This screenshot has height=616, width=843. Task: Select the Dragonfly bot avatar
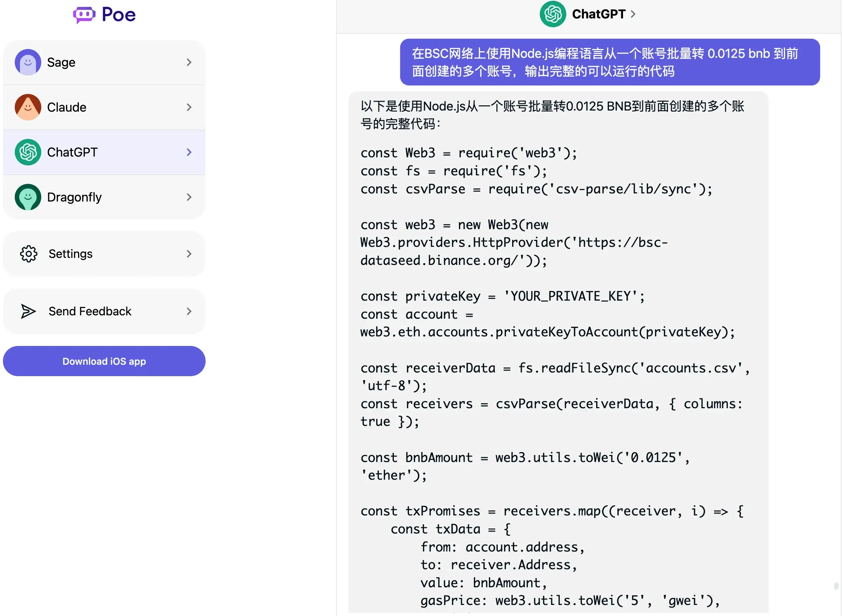(x=28, y=197)
